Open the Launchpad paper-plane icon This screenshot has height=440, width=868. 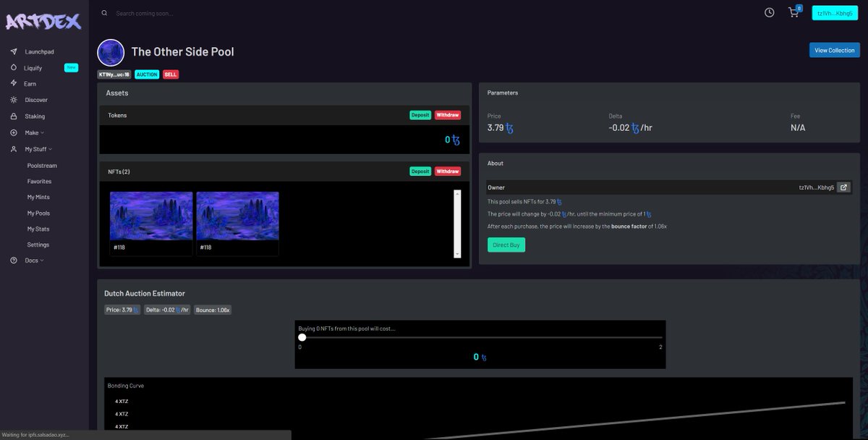(14, 52)
